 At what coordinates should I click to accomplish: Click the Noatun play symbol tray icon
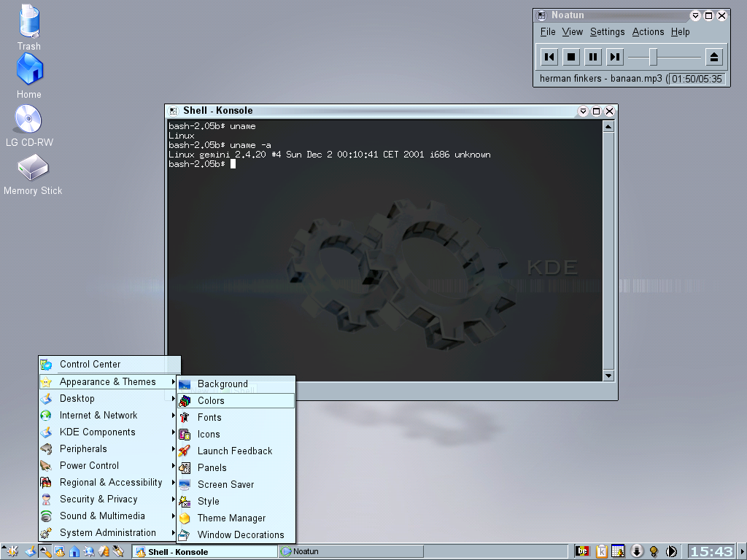pos(671,551)
